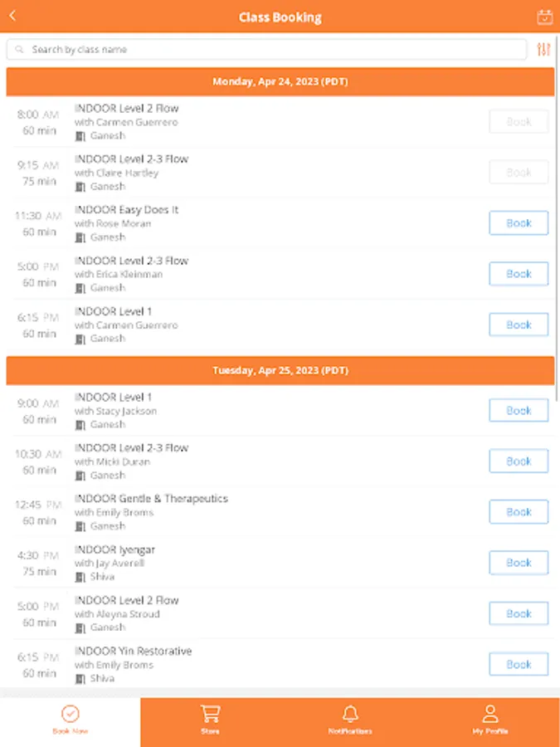Open the Store cart icon
The image size is (560, 747).
[x=210, y=714]
